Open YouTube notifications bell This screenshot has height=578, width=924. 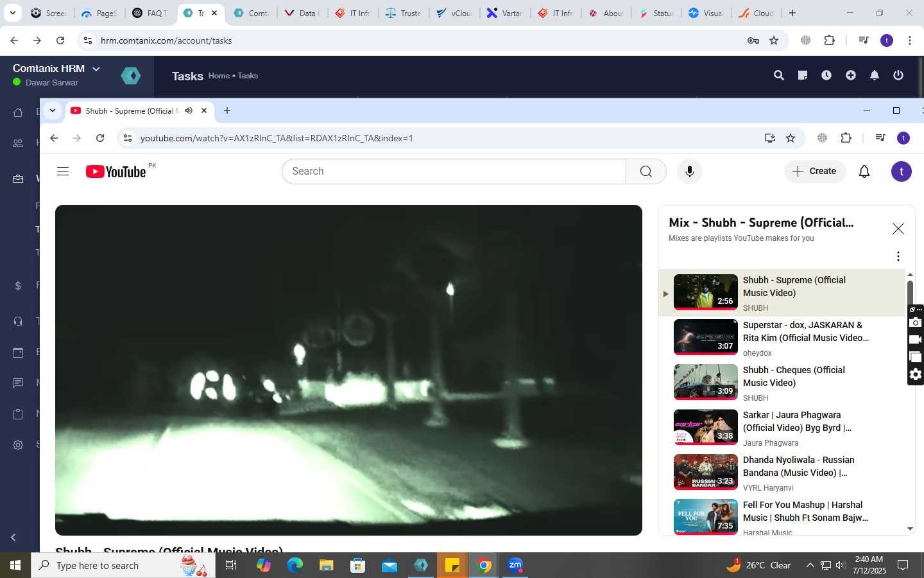(x=864, y=171)
